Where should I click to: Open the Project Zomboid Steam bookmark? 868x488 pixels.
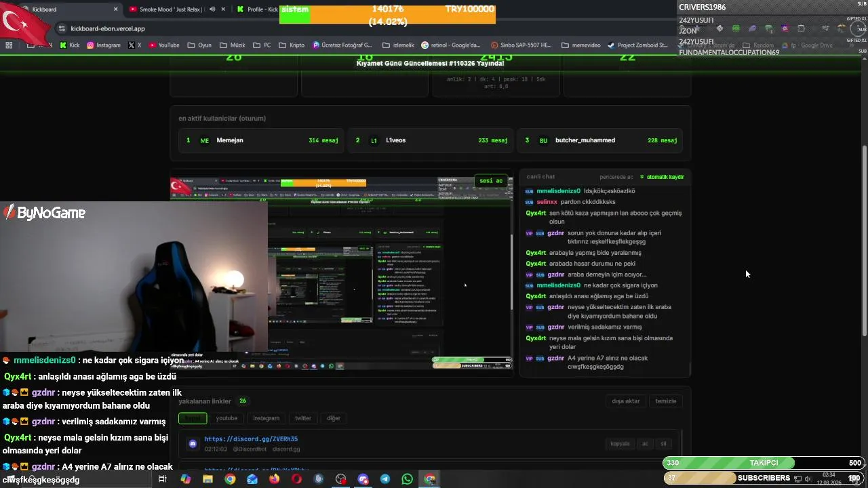(x=639, y=45)
